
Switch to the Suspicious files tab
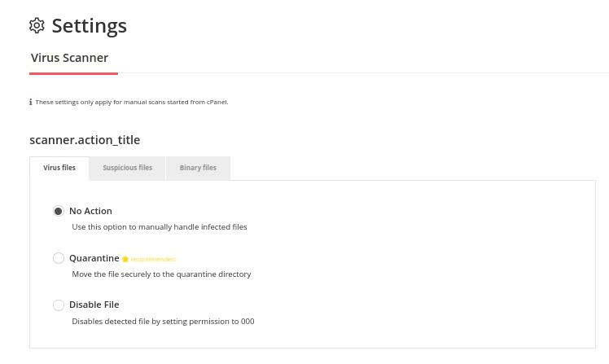(127, 169)
